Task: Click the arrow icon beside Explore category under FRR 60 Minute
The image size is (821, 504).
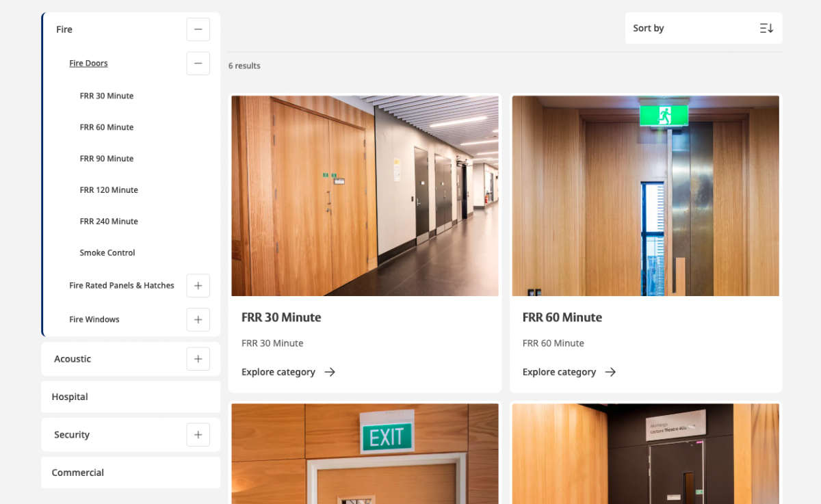Action: click(x=610, y=372)
